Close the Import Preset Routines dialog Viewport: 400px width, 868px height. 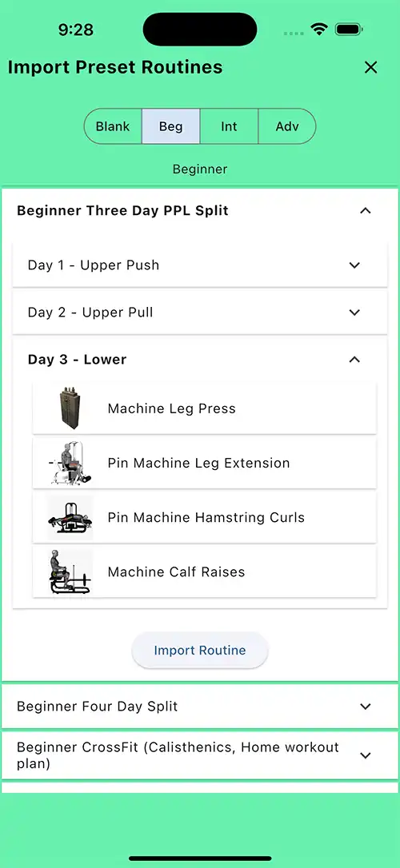click(x=370, y=67)
